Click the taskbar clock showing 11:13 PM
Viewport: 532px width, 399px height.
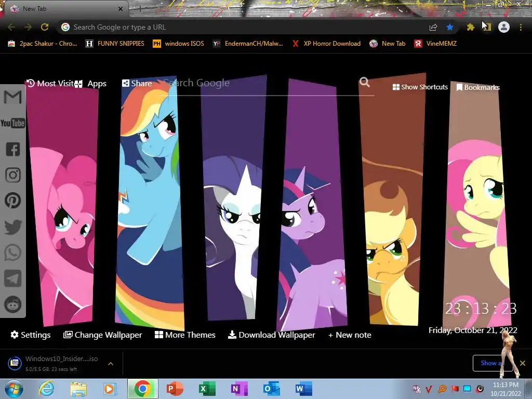coord(506,389)
